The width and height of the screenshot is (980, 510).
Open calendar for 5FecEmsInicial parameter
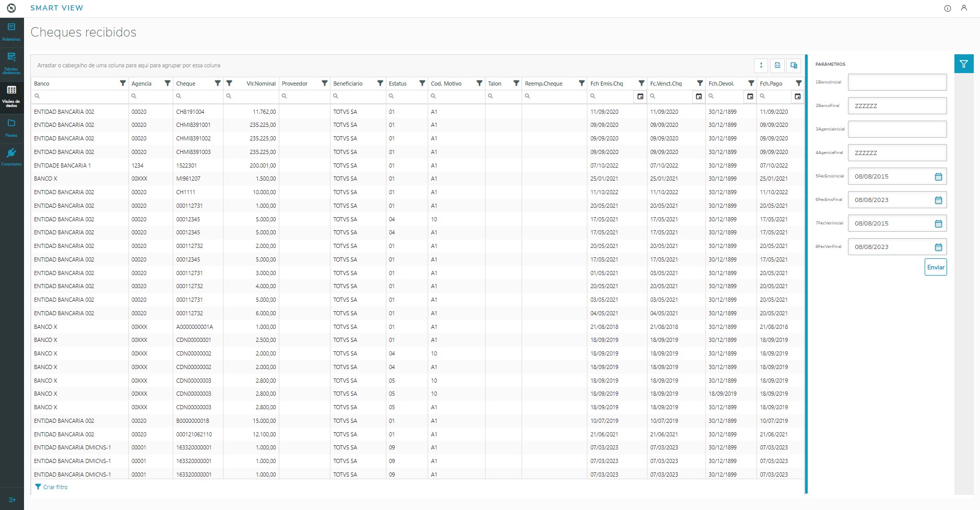tap(938, 176)
